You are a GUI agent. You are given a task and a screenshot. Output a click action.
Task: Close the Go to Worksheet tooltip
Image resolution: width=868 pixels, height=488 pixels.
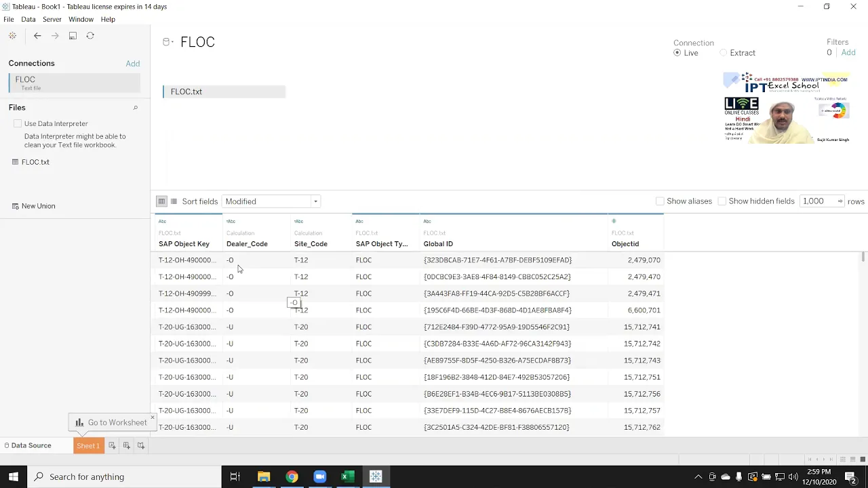tap(152, 417)
